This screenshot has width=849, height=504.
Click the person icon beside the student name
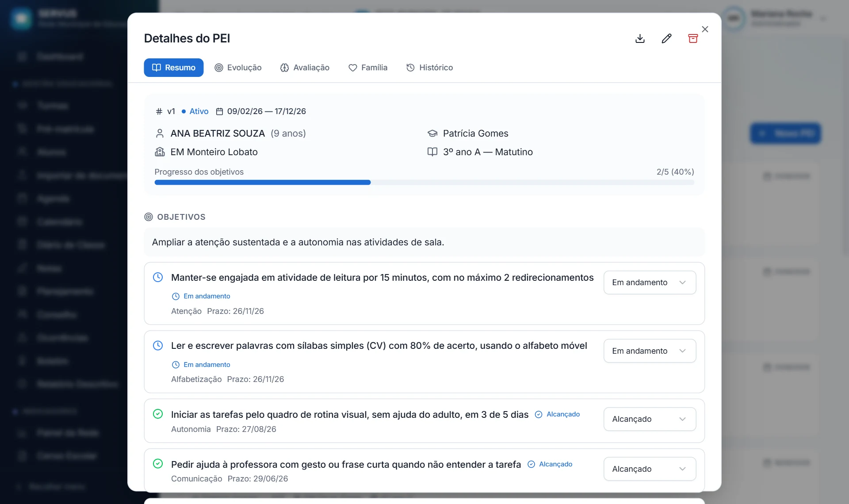[x=160, y=134]
